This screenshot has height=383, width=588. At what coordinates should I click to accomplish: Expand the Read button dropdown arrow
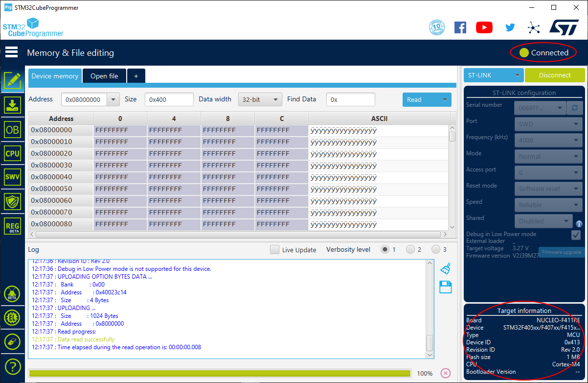(445, 99)
